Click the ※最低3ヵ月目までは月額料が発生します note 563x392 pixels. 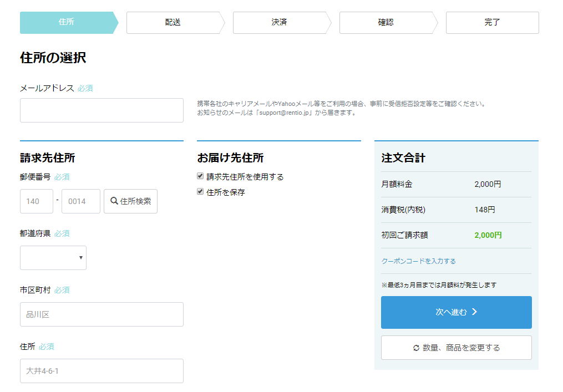point(439,285)
